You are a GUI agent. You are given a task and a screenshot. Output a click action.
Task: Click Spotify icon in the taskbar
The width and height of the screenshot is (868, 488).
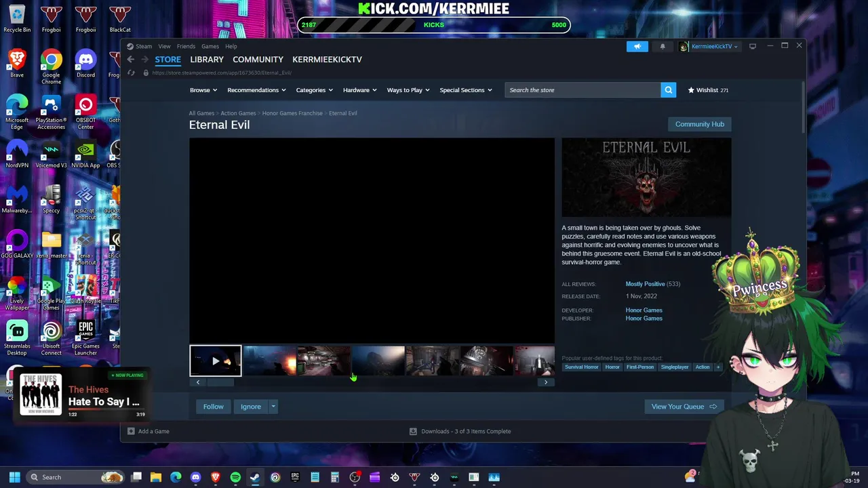[235, 477]
